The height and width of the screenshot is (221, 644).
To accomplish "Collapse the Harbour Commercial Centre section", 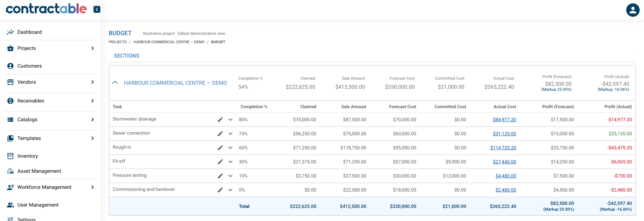I will (115, 83).
